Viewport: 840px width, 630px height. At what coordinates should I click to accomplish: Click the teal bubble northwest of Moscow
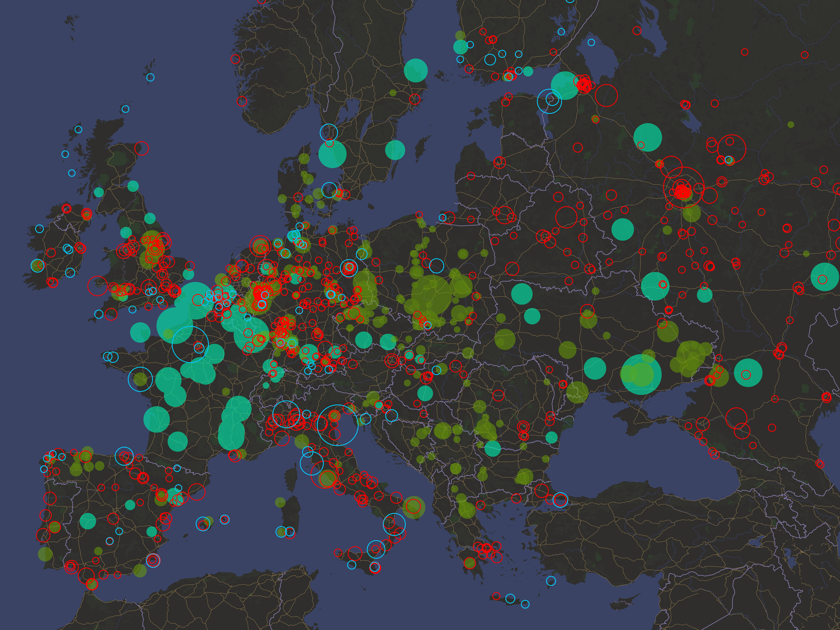click(647, 137)
